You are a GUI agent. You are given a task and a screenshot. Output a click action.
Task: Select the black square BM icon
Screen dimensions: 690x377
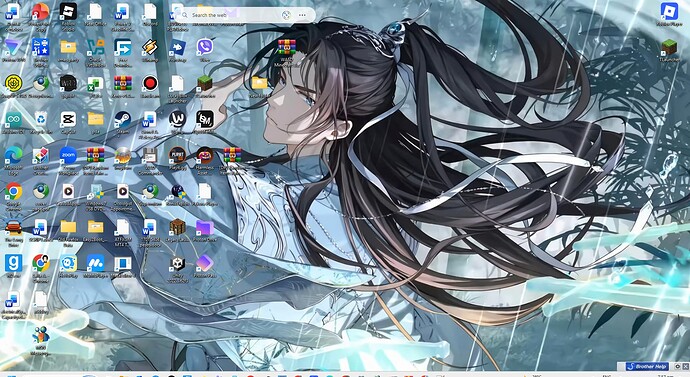(205, 119)
